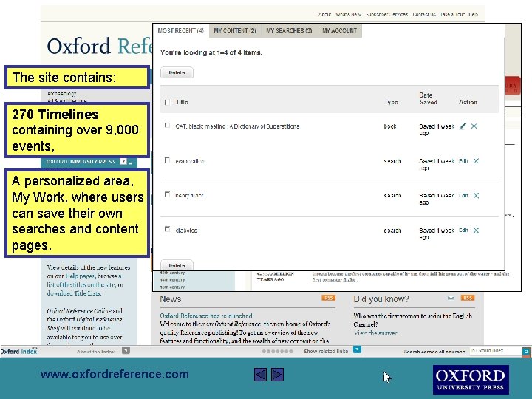
Task: Click the Title column header
Action: coord(182,102)
